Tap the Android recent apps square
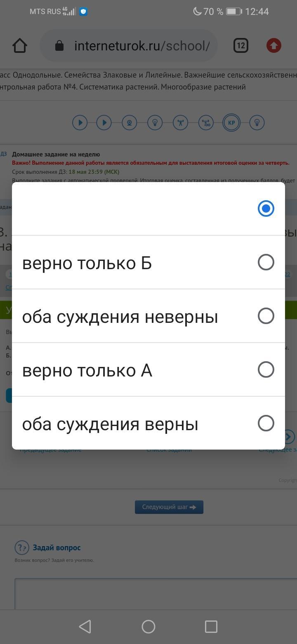Screen dimensions: 297x644 211,627
